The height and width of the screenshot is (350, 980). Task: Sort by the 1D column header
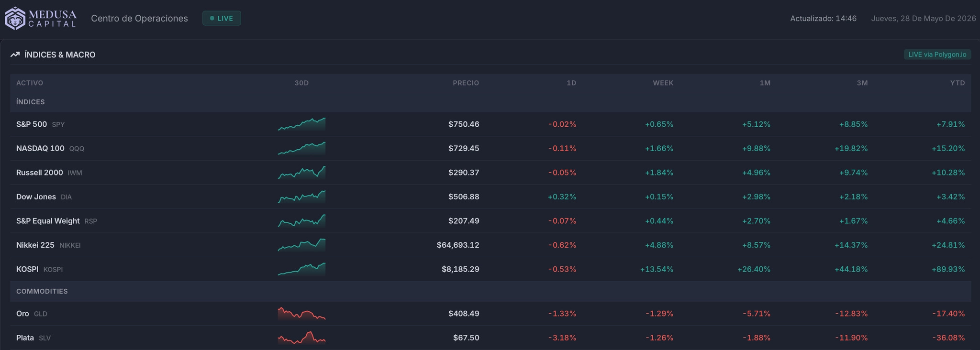(571, 83)
